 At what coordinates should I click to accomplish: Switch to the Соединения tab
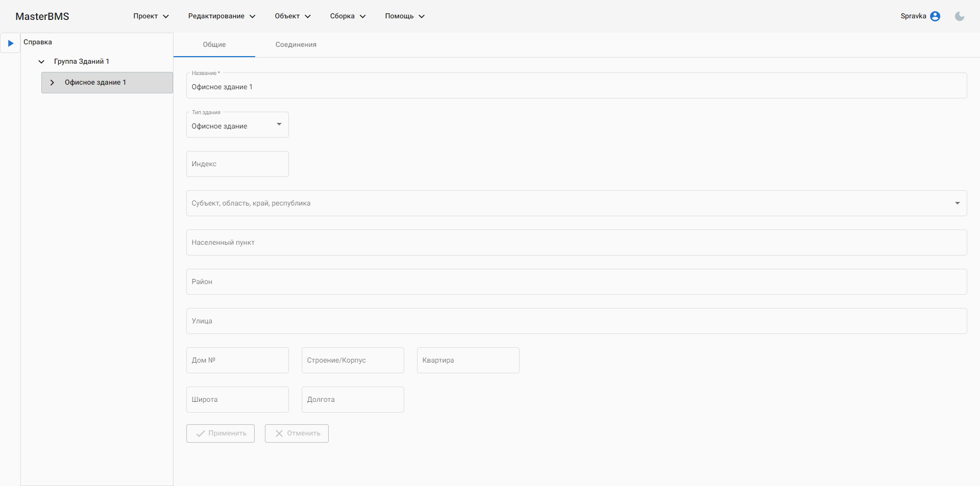tap(296, 45)
